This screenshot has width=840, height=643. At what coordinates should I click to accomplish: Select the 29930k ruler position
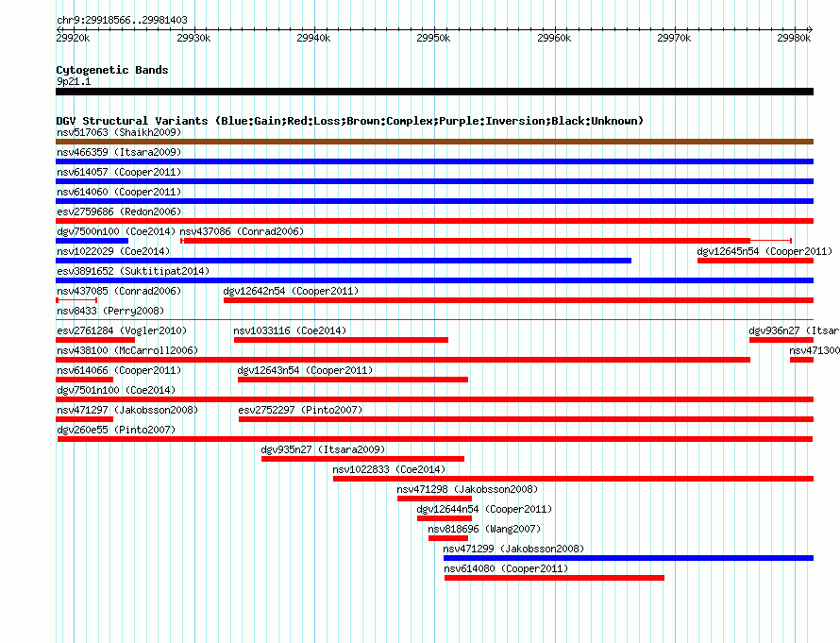pos(193,38)
